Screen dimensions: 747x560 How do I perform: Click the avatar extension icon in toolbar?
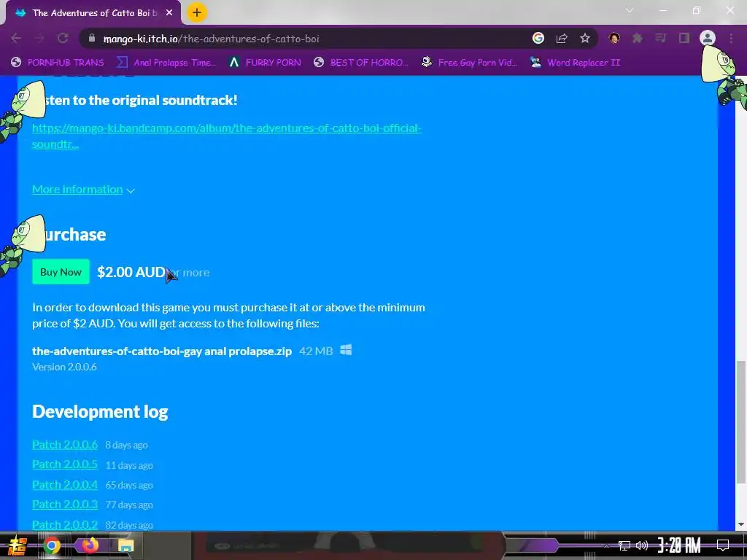click(614, 38)
